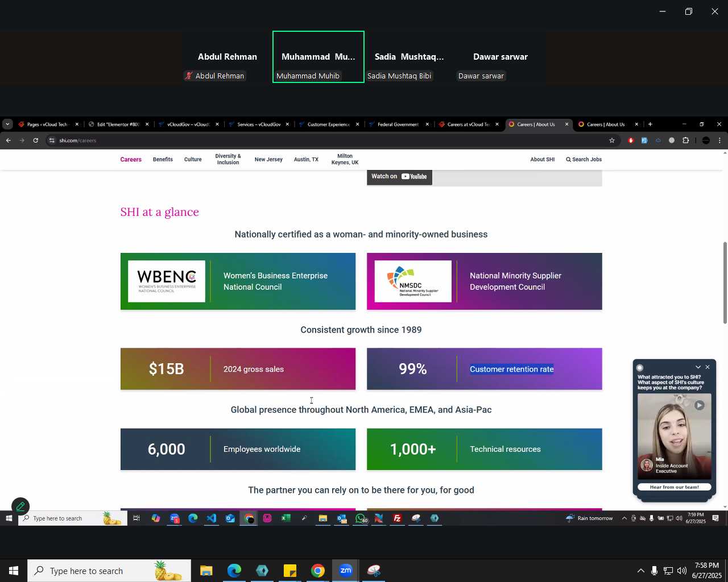
Task: Open network icon in the system tray
Action: click(x=668, y=571)
